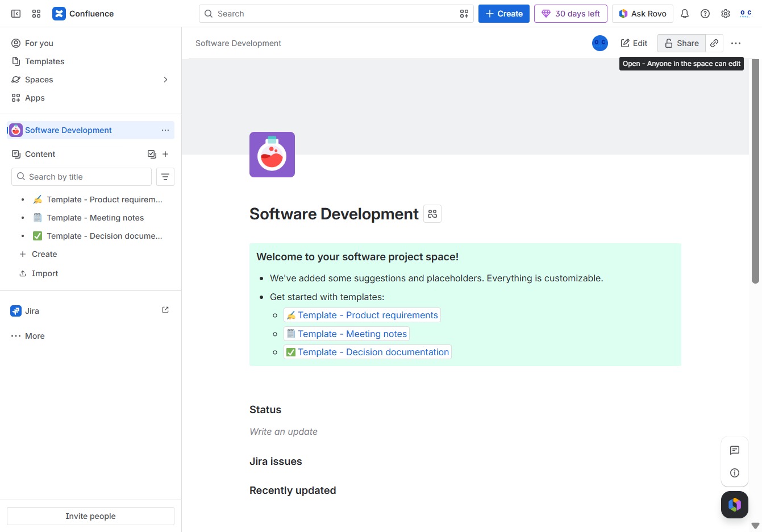Add content with the plus icon beside Content
The width and height of the screenshot is (762, 532).
pyautogui.click(x=165, y=154)
